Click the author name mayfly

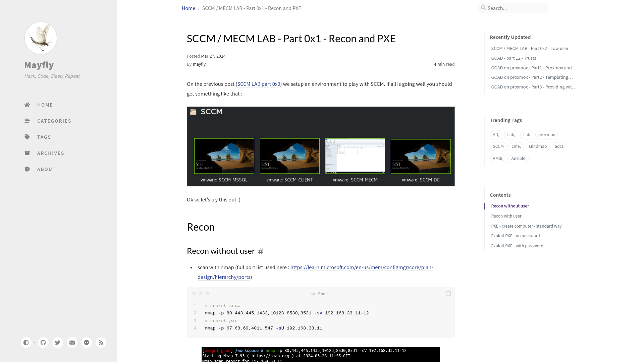click(x=199, y=64)
